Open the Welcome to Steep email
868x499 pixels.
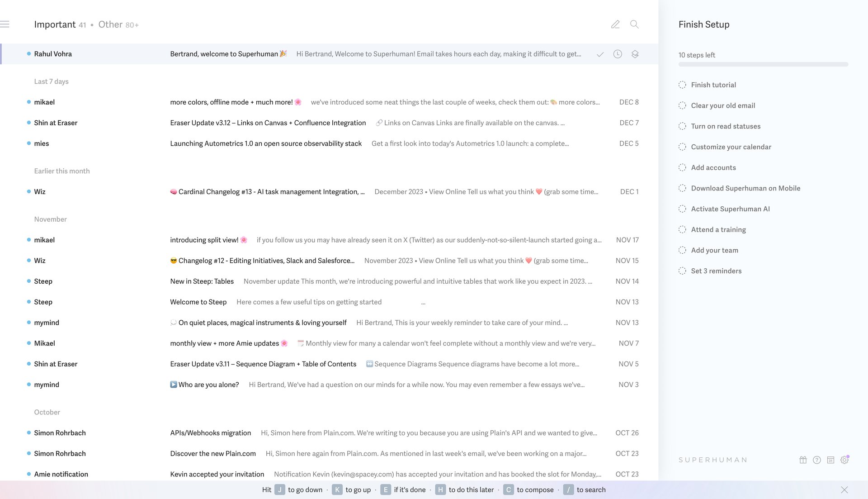click(198, 302)
